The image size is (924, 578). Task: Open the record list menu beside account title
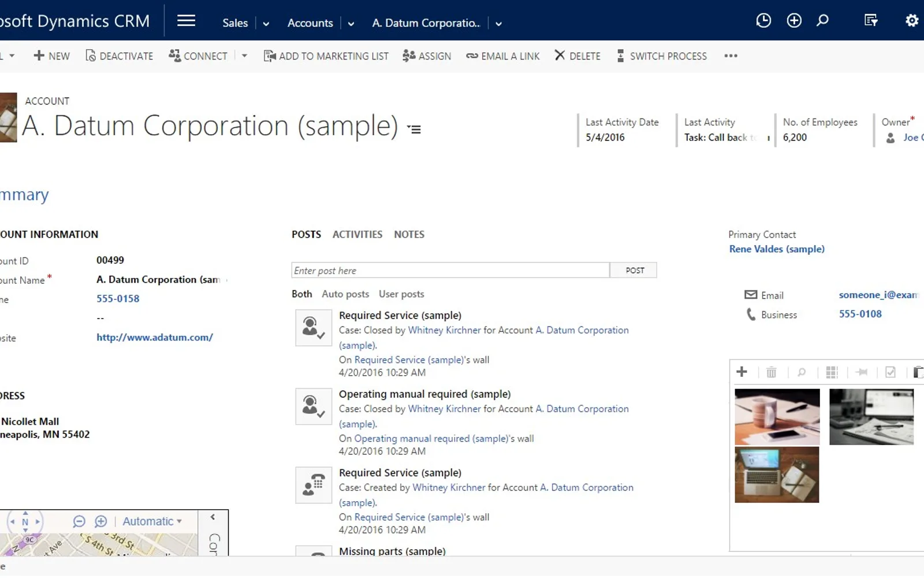(414, 129)
